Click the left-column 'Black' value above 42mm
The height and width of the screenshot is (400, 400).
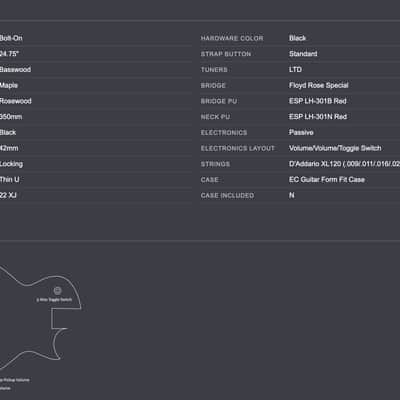(x=8, y=132)
